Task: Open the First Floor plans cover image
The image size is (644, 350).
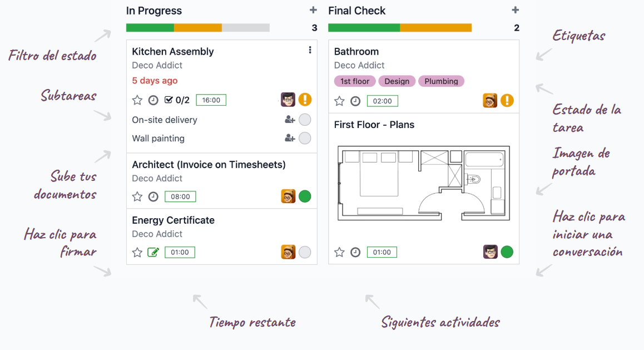Action: tap(424, 184)
